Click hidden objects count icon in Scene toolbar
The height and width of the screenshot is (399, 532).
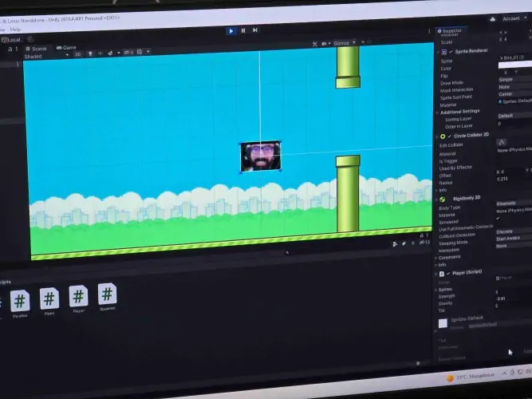tap(128, 53)
